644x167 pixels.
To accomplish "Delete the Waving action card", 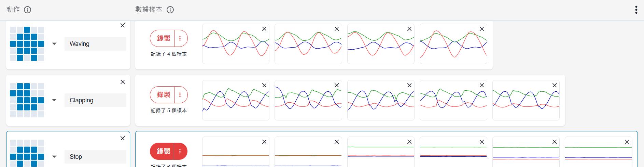I will (x=123, y=26).
